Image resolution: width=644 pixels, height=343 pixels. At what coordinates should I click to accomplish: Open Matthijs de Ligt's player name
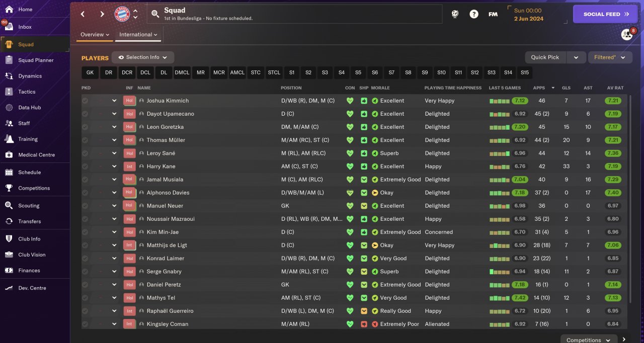point(167,245)
